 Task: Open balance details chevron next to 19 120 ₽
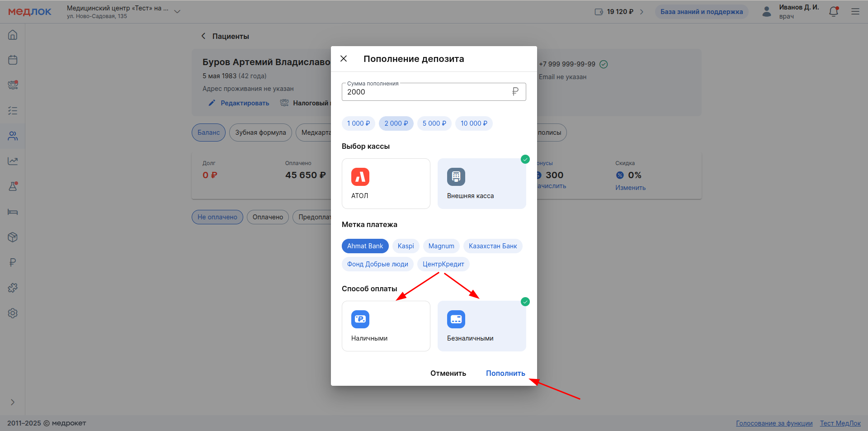pyautogui.click(x=642, y=12)
